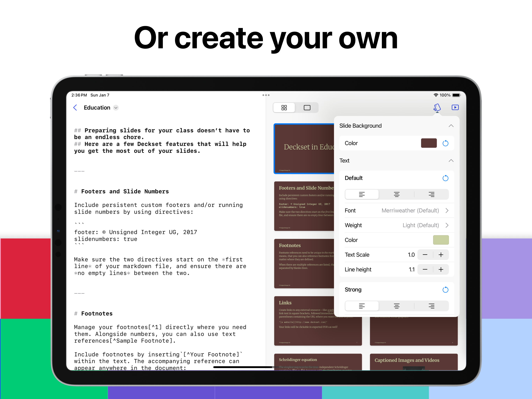Set Strong text to center alignment
The height and width of the screenshot is (399, 532).
397,306
